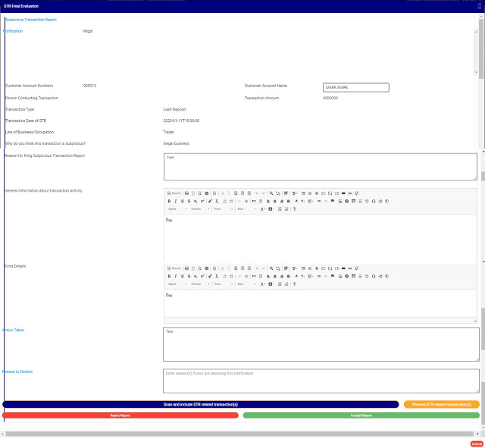Image resolution: width=485 pixels, height=448 pixels.
Task: Toggle bold in Extra Details editor
Action: (x=169, y=276)
